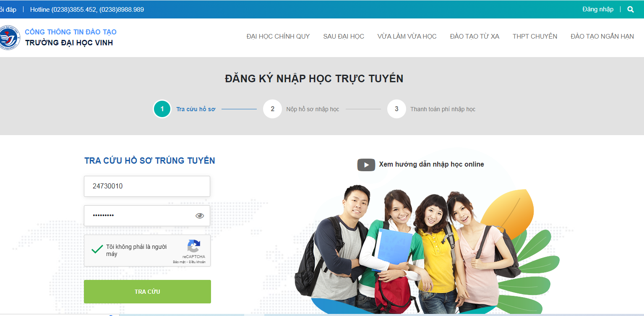Focus the ID field containing 24730010
The width and height of the screenshot is (644, 316).
147,186
